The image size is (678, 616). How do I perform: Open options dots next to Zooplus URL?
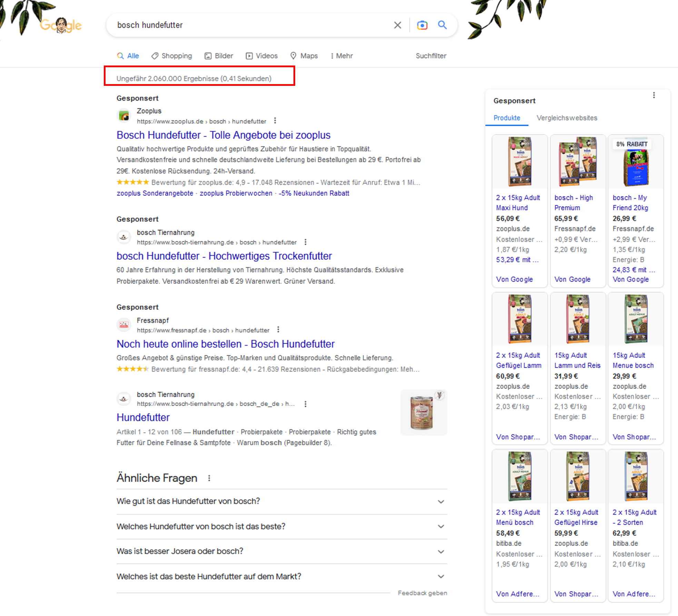[x=275, y=121]
